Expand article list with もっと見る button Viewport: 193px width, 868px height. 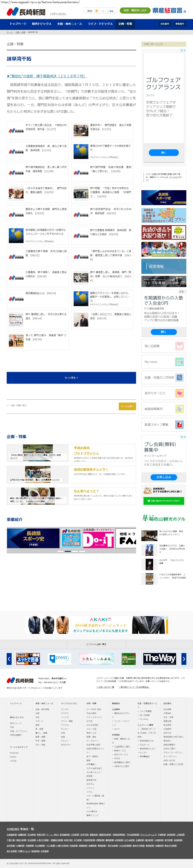(x=71, y=378)
